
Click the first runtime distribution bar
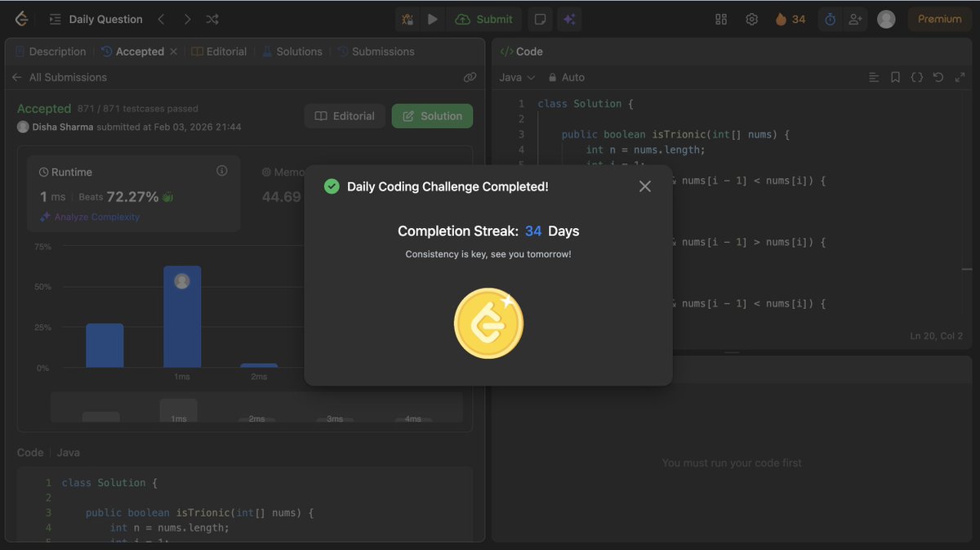coord(105,346)
